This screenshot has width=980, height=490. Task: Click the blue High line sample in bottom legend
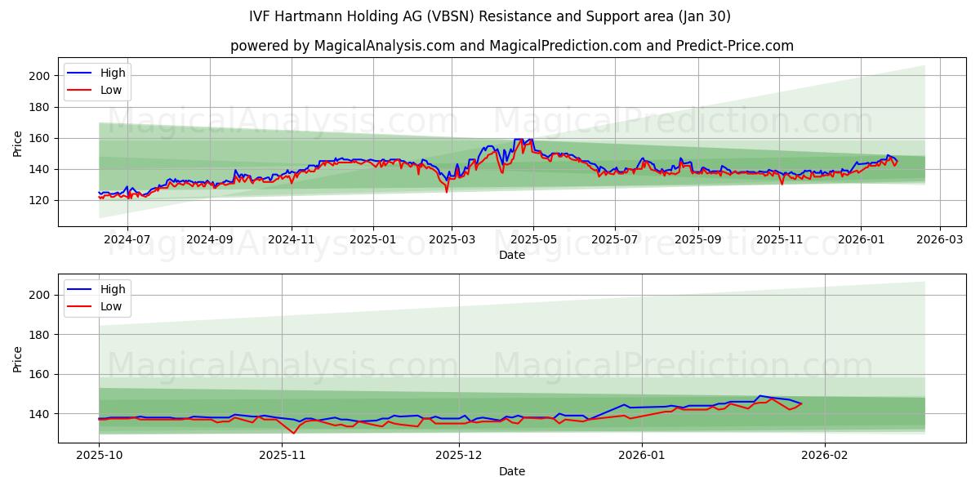(79, 289)
